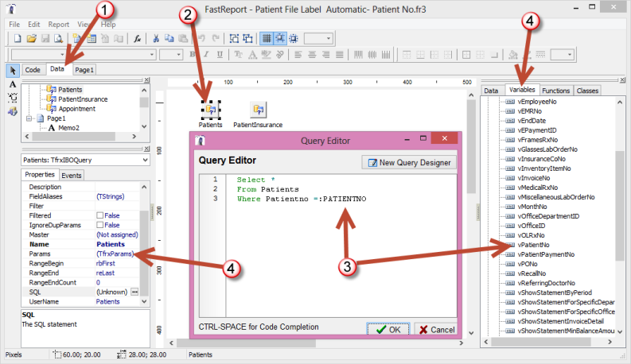Click the Cut scissors icon
The width and height of the screenshot is (631, 364).
[156, 39]
